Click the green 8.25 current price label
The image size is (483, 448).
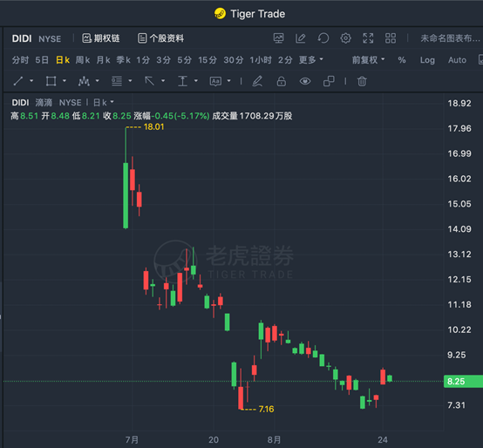coord(463,382)
